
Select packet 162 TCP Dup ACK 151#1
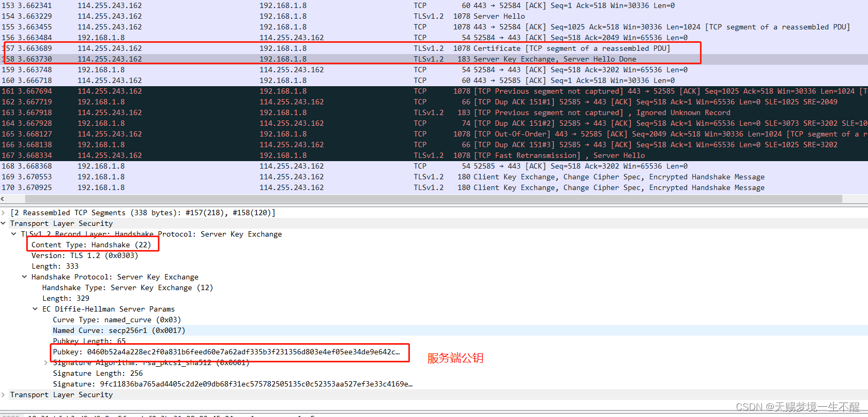coord(434,102)
